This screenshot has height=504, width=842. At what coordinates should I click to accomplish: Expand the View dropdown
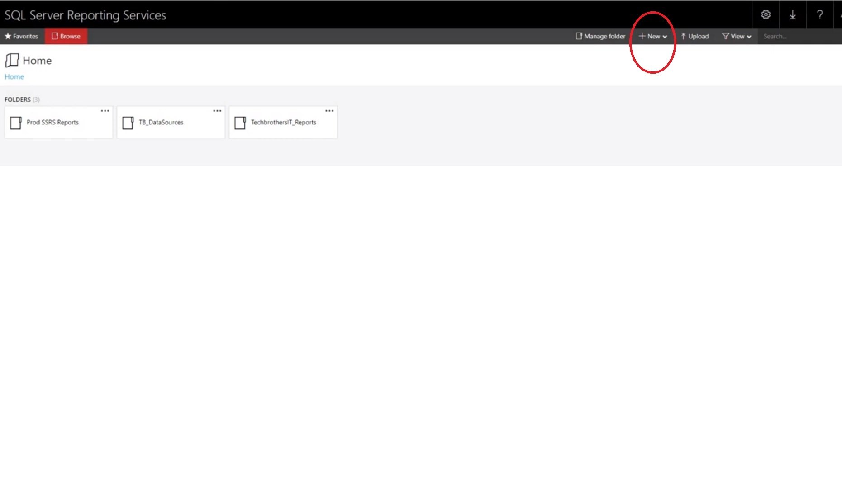736,36
